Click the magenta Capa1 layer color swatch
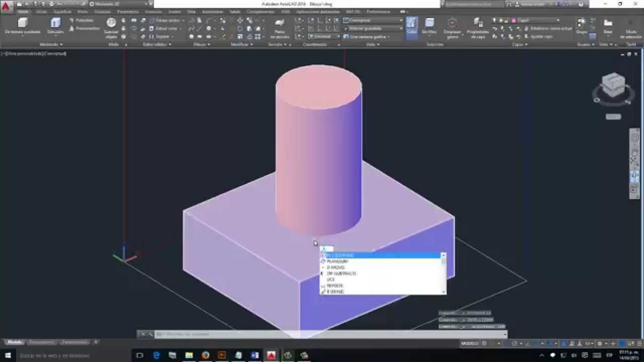The height and width of the screenshot is (362, 644). point(514,21)
